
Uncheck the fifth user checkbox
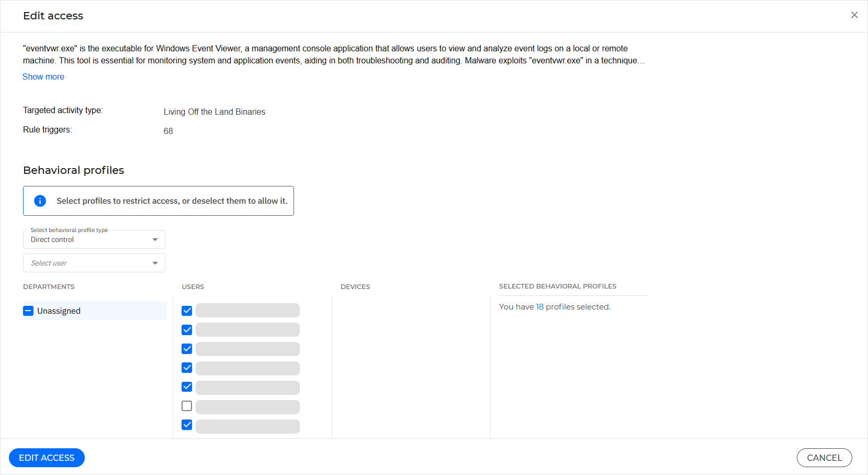[x=187, y=387]
